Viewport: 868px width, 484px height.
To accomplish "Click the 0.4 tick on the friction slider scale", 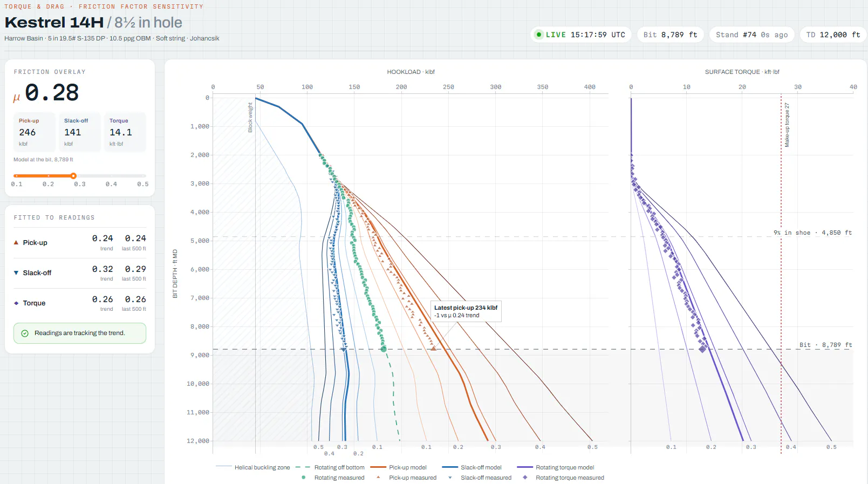I will [111, 184].
